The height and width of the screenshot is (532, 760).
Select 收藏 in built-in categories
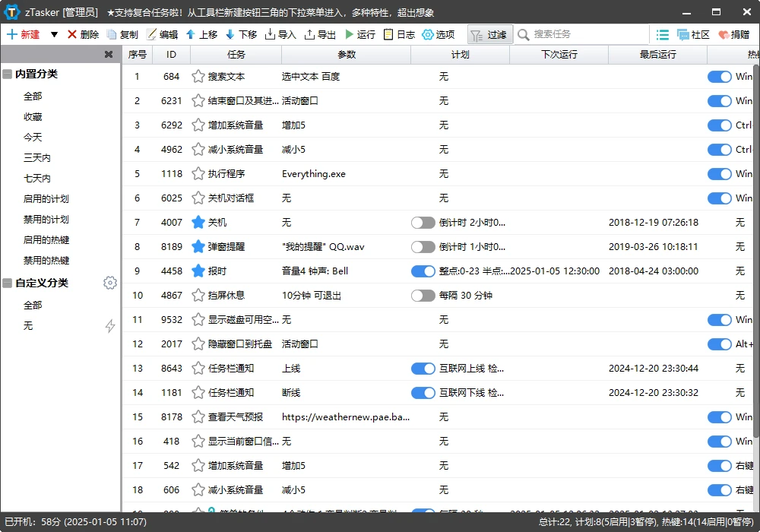33,117
